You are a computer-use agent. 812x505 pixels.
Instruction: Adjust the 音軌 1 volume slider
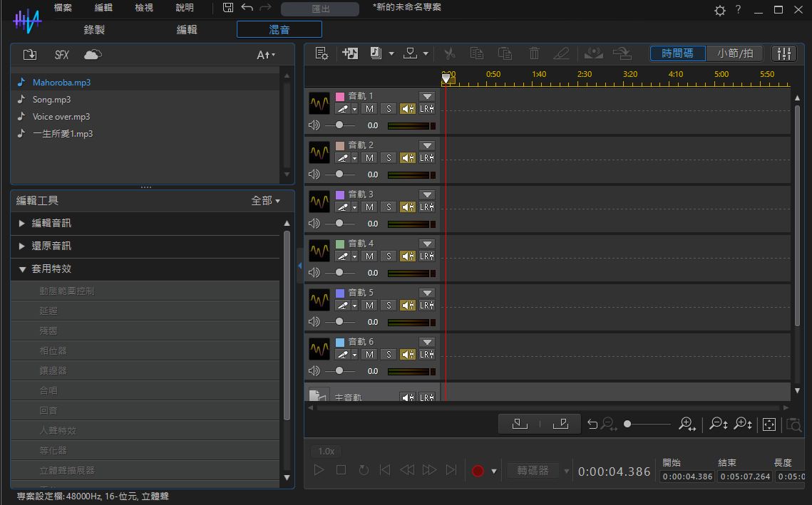[339, 125]
